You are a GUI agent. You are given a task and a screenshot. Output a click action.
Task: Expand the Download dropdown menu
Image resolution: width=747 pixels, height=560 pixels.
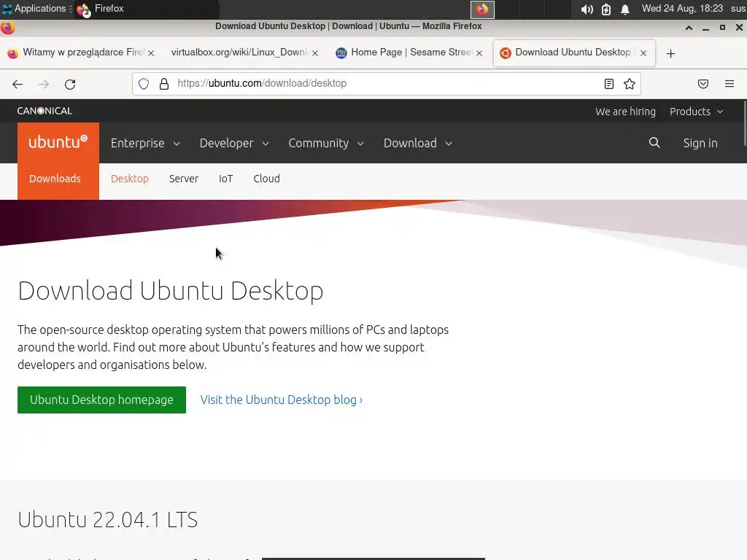pos(418,143)
